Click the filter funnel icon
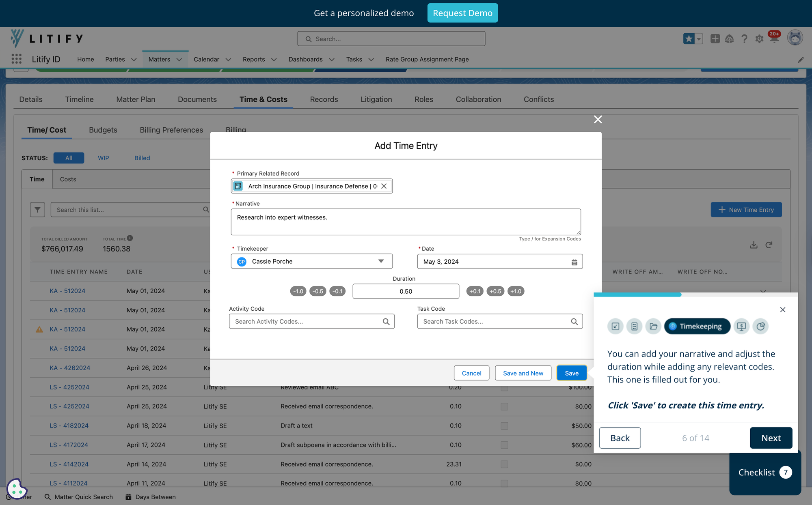Viewport: 812px width, 505px height. pyautogui.click(x=37, y=210)
